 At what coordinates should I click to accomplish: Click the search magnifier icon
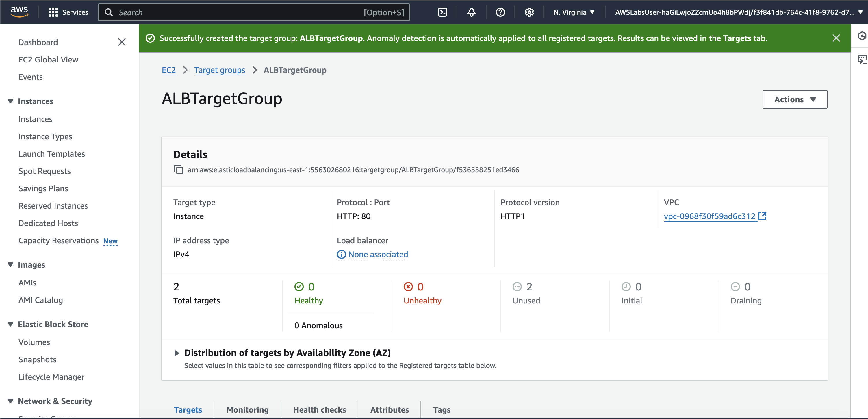point(109,12)
